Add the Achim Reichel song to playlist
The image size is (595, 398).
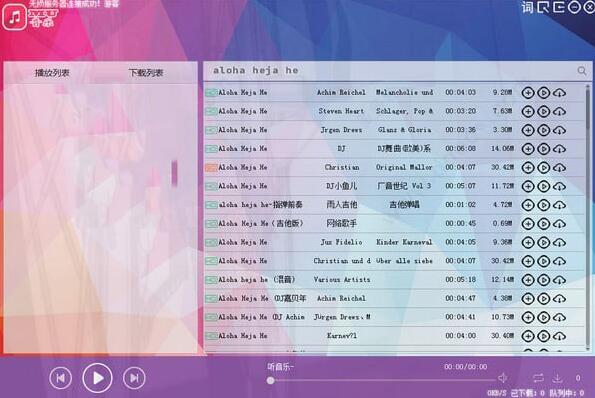(x=528, y=93)
